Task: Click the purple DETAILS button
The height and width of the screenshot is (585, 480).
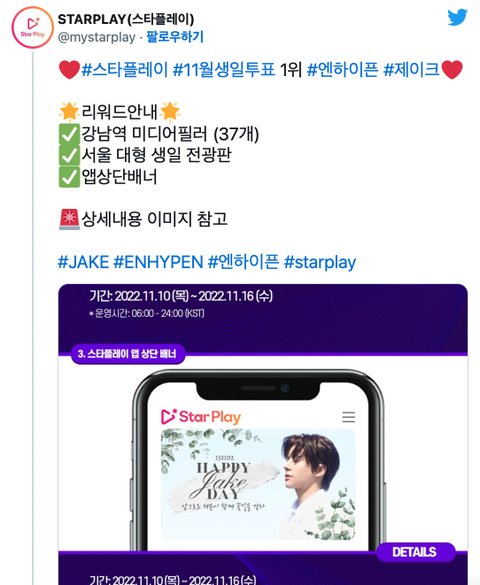Action: pos(415,552)
